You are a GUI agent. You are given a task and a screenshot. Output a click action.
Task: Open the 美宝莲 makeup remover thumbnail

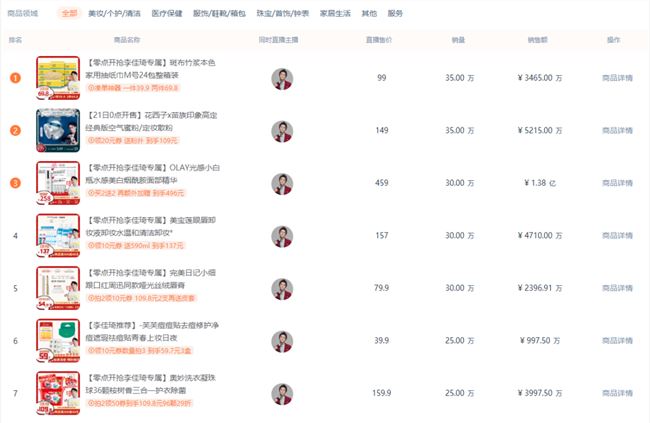tap(58, 236)
